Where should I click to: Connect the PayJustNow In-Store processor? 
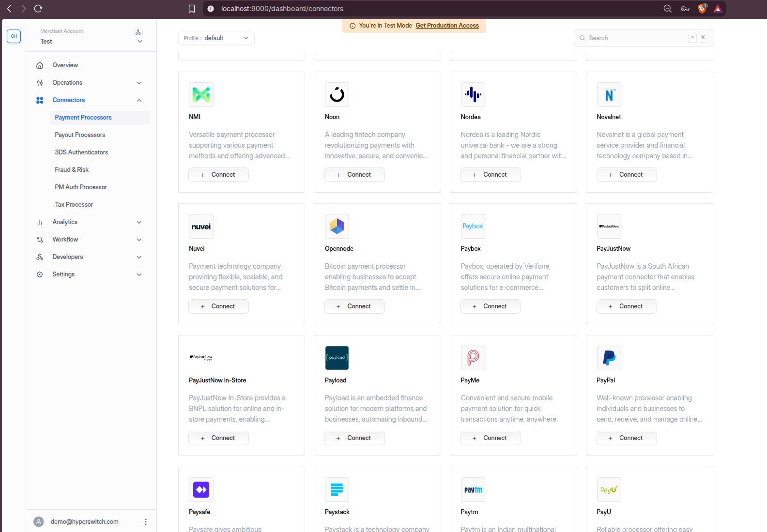(218, 438)
